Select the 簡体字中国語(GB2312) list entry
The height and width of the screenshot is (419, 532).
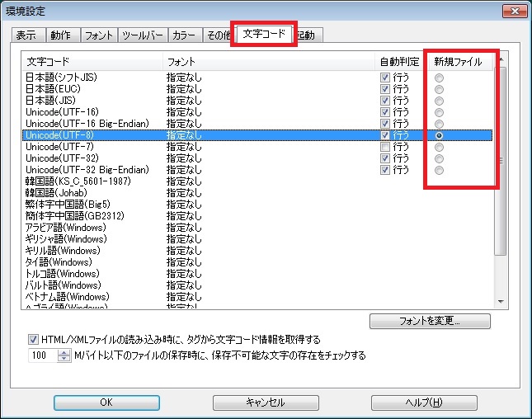pyautogui.click(x=91, y=216)
